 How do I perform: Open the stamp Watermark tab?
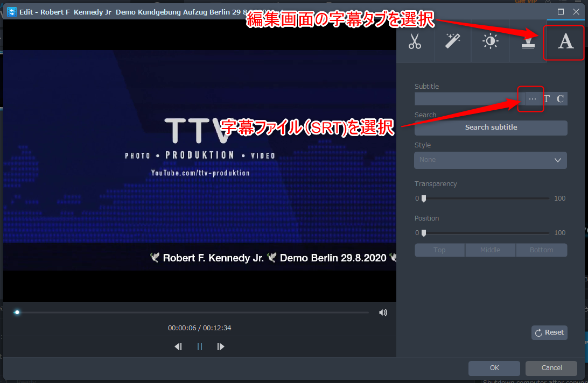pos(528,42)
